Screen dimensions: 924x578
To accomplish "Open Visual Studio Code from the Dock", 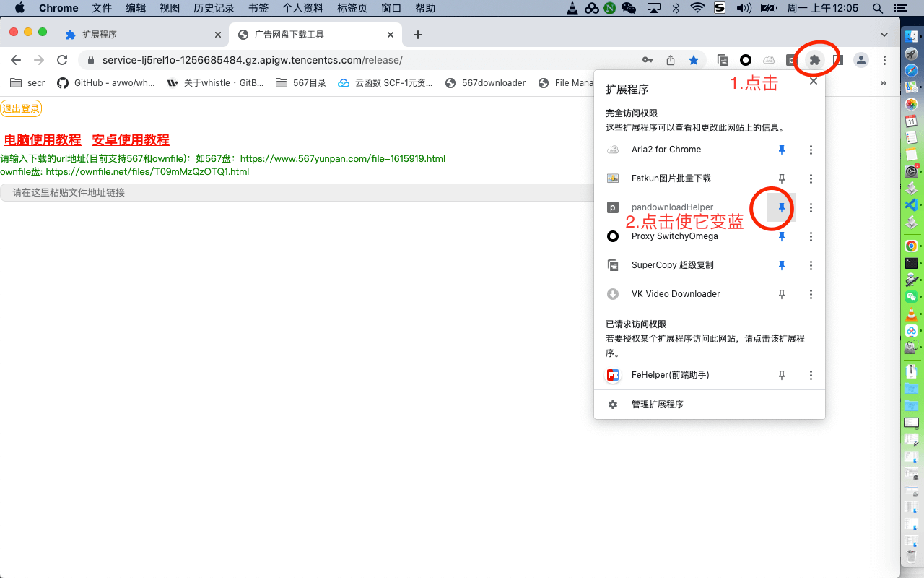I will click(x=912, y=204).
